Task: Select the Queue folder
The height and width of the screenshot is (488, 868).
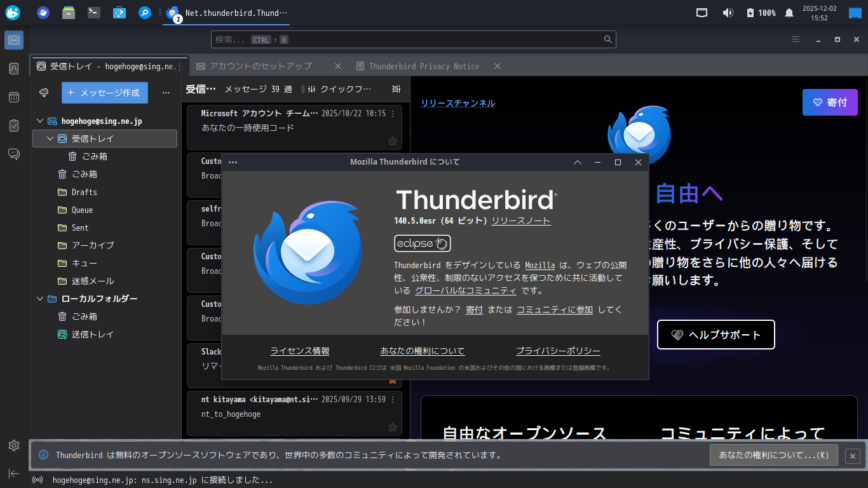Action: pyautogui.click(x=105, y=210)
